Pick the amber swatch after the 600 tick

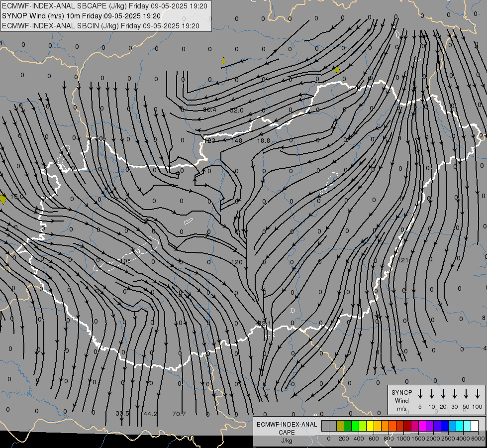(378, 426)
